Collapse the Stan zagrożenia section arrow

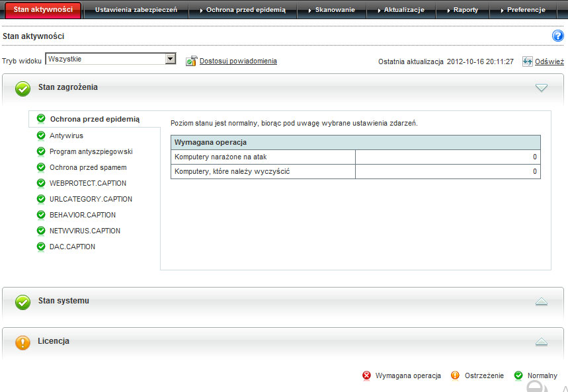pos(542,87)
